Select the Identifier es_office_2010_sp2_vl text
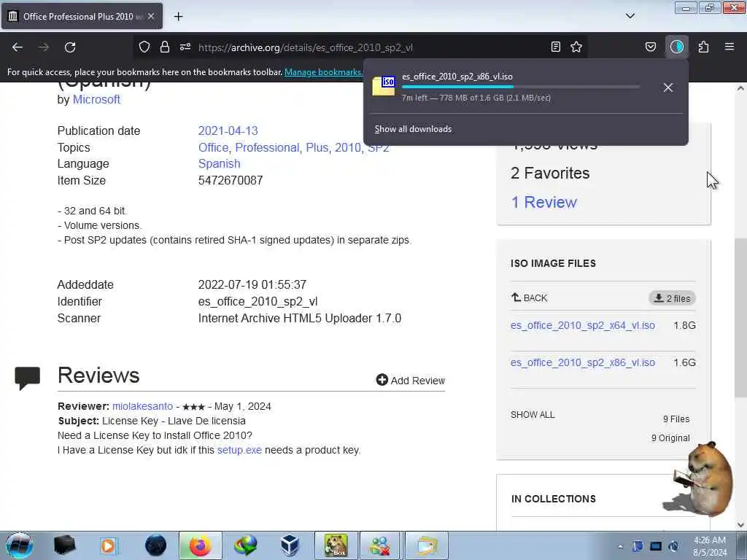The image size is (747, 560). [258, 302]
